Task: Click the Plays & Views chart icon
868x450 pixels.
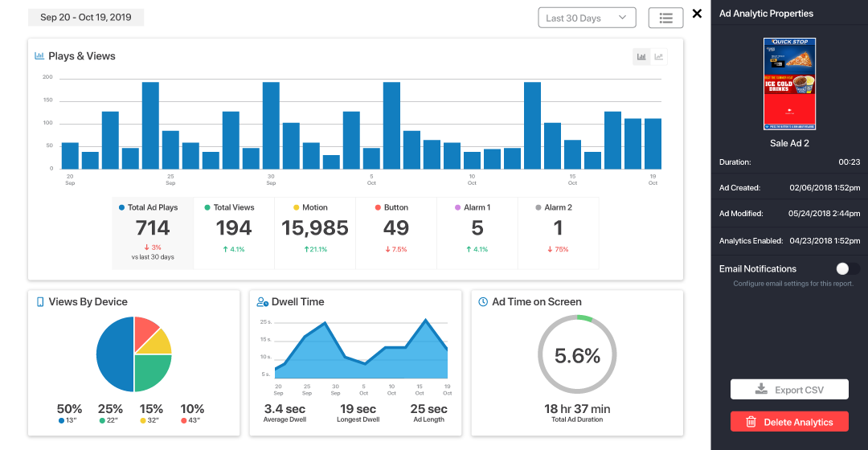Action: pos(39,56)
